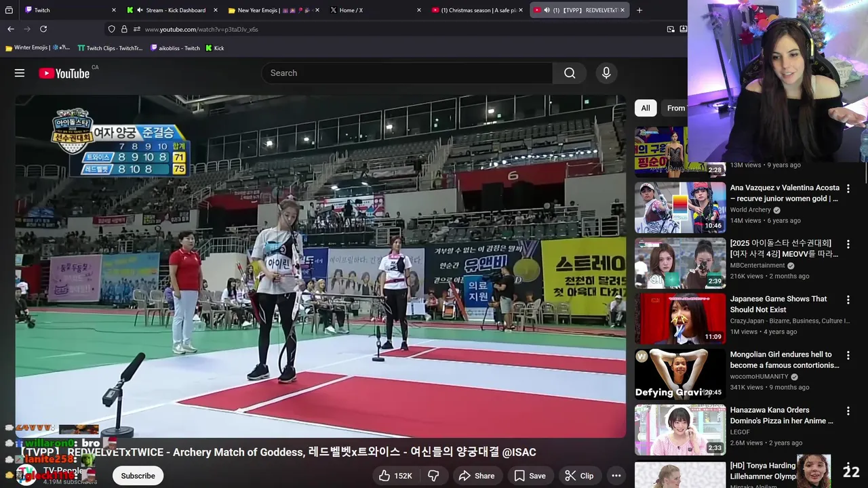Open the aikobliss - Twitch bookmark
The image size is (868, 488).
pyautogui.click(x=175, y=48)
